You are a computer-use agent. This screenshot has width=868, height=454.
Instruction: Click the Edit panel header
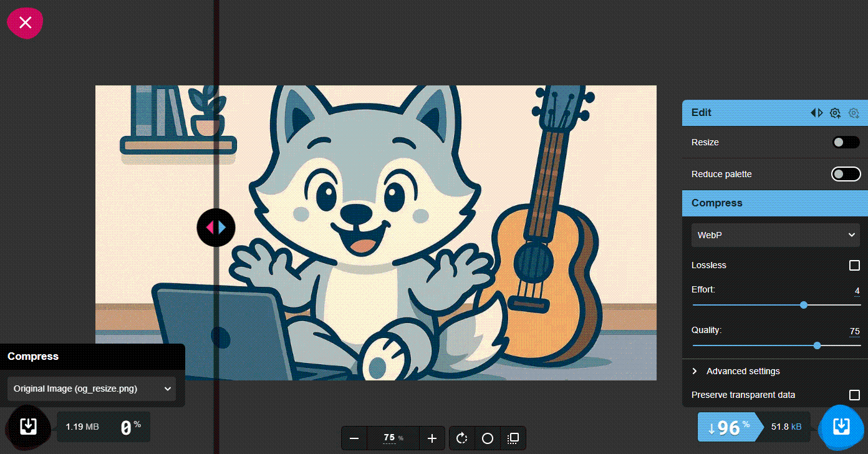tap(748, 113)
